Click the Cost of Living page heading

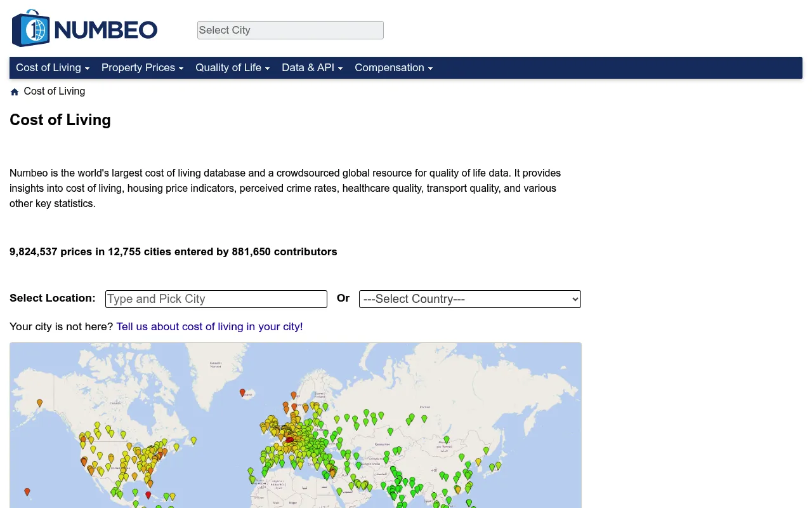(60, 120)
